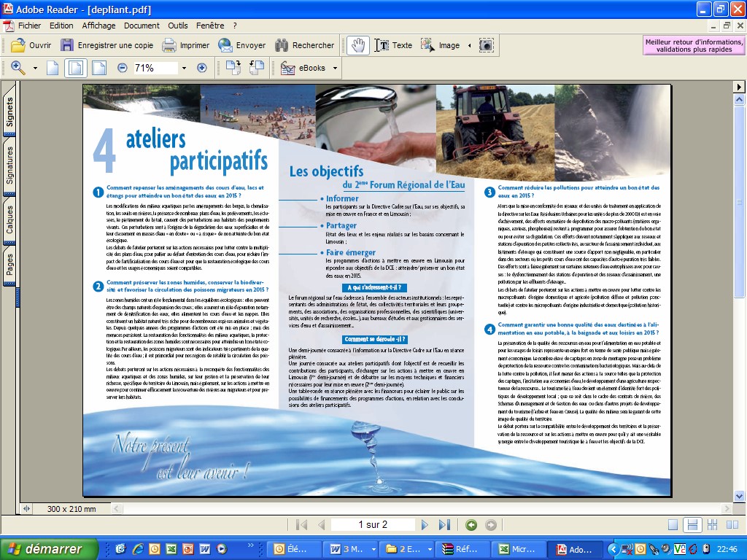Launch Internet Explorer from quick launch

pyautogui.click(x=138, y=548)
